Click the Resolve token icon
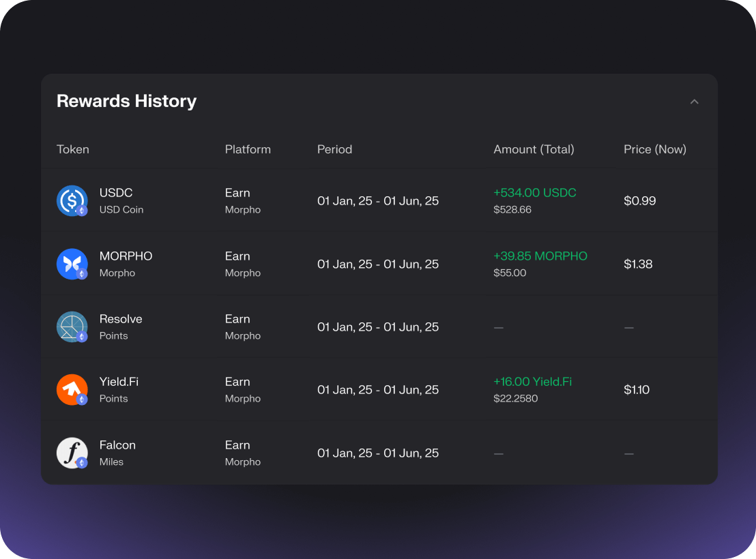 [72, 327]
